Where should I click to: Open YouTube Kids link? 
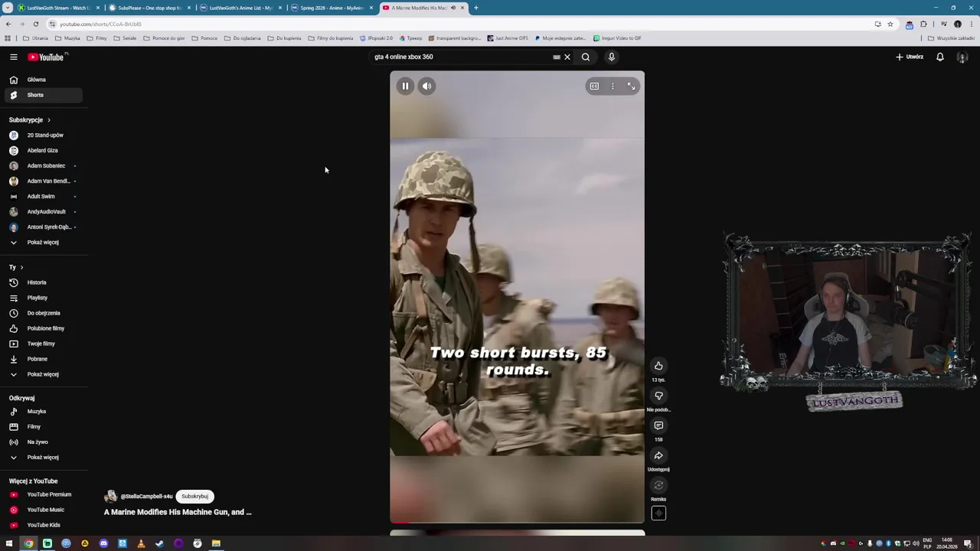(x=43, y=525)
